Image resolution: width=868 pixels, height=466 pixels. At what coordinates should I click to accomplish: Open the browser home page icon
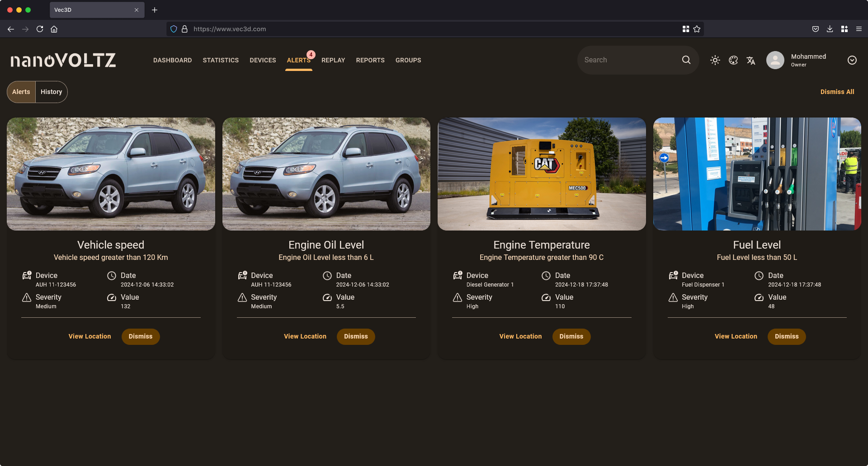[x=54, y=29]
